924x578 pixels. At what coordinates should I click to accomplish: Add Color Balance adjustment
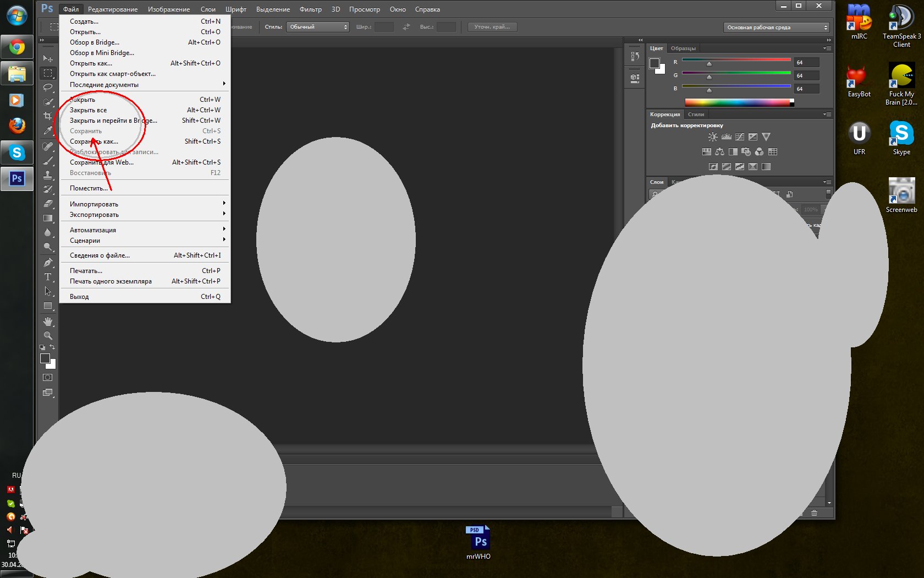[719, 152]
